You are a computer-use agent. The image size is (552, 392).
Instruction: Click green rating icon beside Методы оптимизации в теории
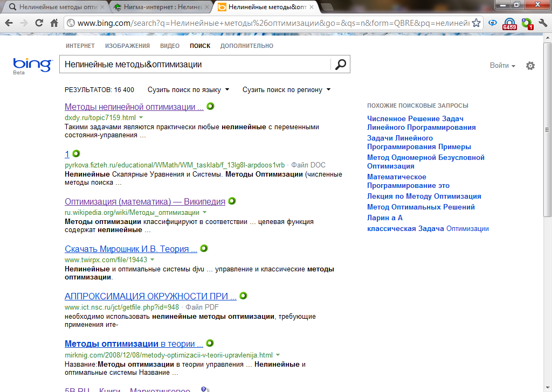pos(210,343)
